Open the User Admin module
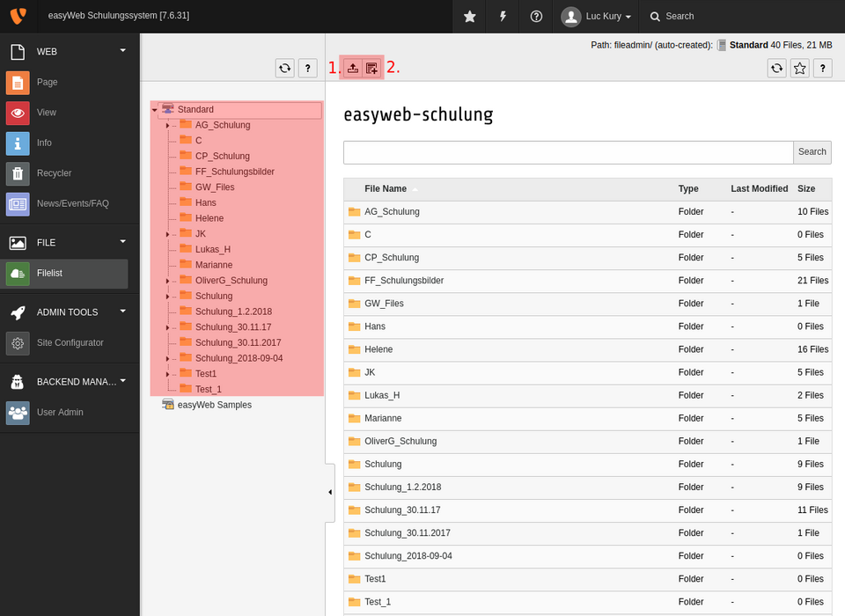Viewport: 845px width, 616px height. (60, 413)
